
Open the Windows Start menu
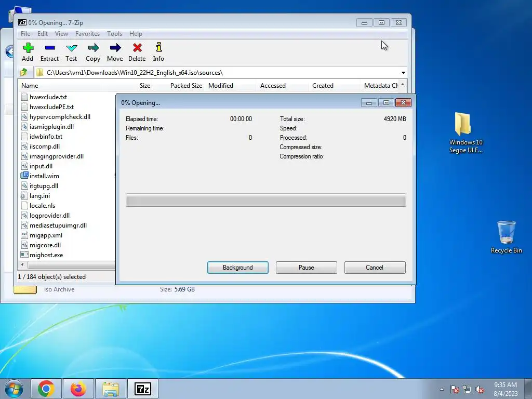tap(14, 389)
